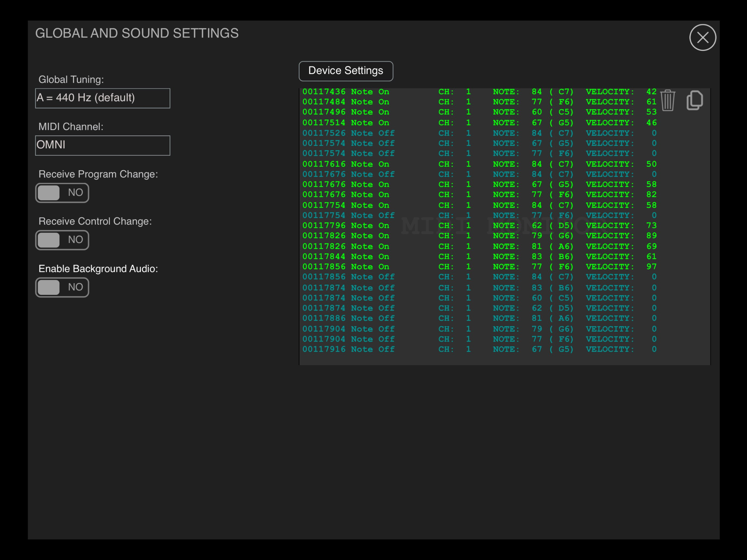Copy MIDI monitor log with copy icon
747x560 pixels.
coord(694,100)
